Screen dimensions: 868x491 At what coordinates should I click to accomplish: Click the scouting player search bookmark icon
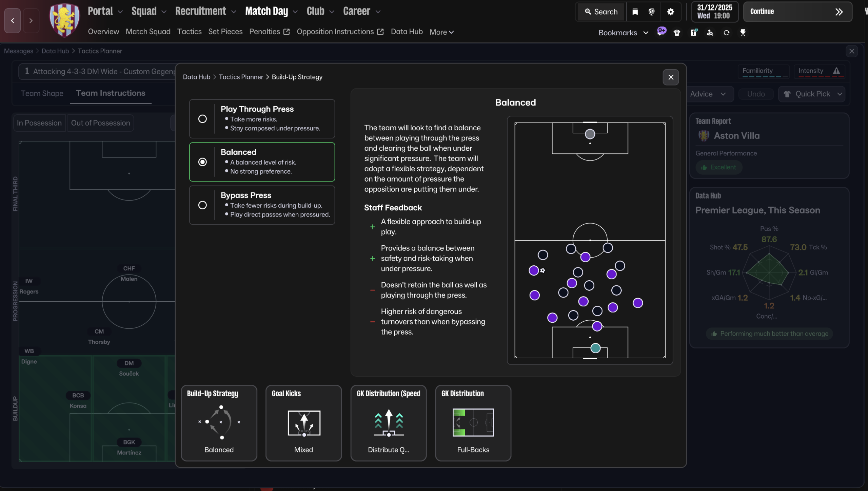click(x=710, y=33)
